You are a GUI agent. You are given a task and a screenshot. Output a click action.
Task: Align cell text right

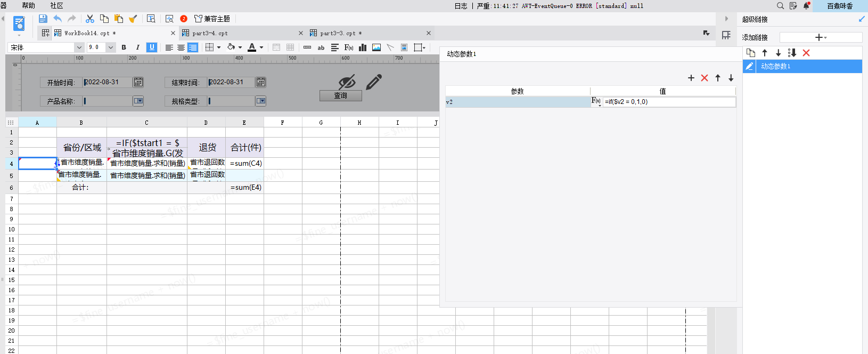tap(193, 47)
